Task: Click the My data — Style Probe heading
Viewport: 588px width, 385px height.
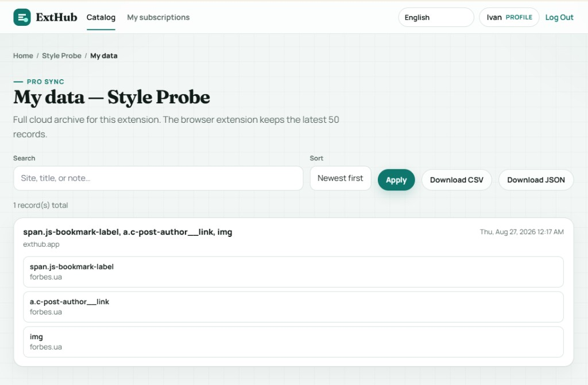Action: 112,97
